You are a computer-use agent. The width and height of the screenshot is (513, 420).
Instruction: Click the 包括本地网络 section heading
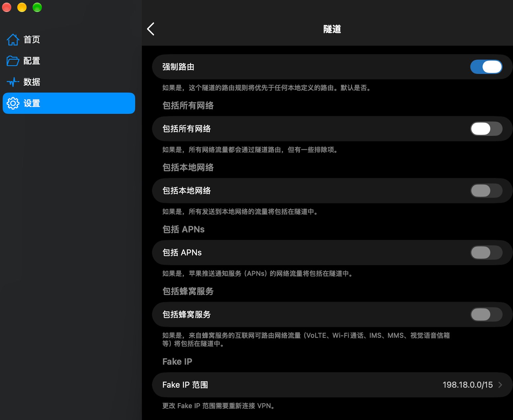pyautogui.click(x=188, y=167)
